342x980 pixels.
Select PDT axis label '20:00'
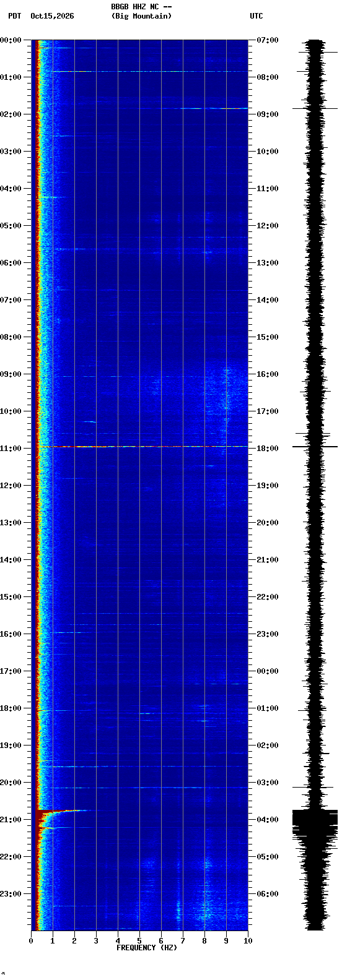(x=11, y=783)
